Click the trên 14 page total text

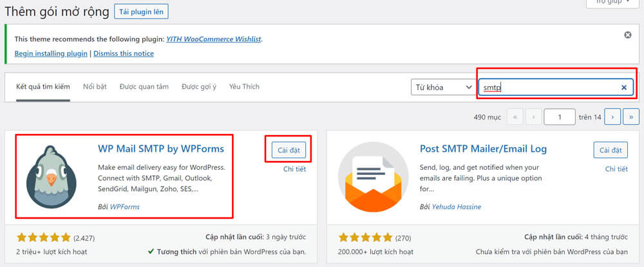coord(590,117)
